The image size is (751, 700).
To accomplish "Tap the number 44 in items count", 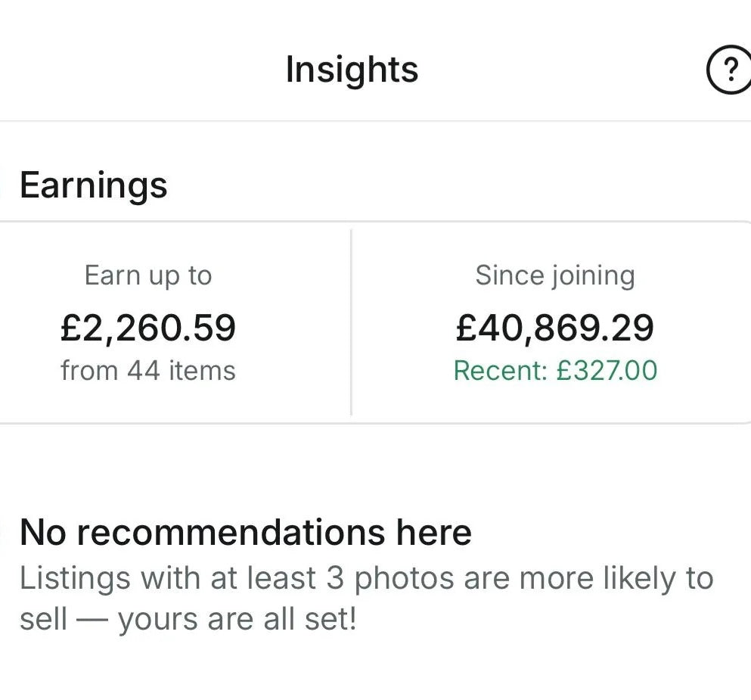I will pos(143,371).
